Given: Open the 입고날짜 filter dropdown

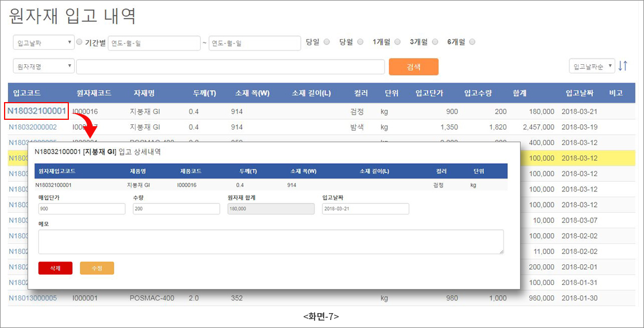Looking at the screenshot, I should click(x=44, y=42).
